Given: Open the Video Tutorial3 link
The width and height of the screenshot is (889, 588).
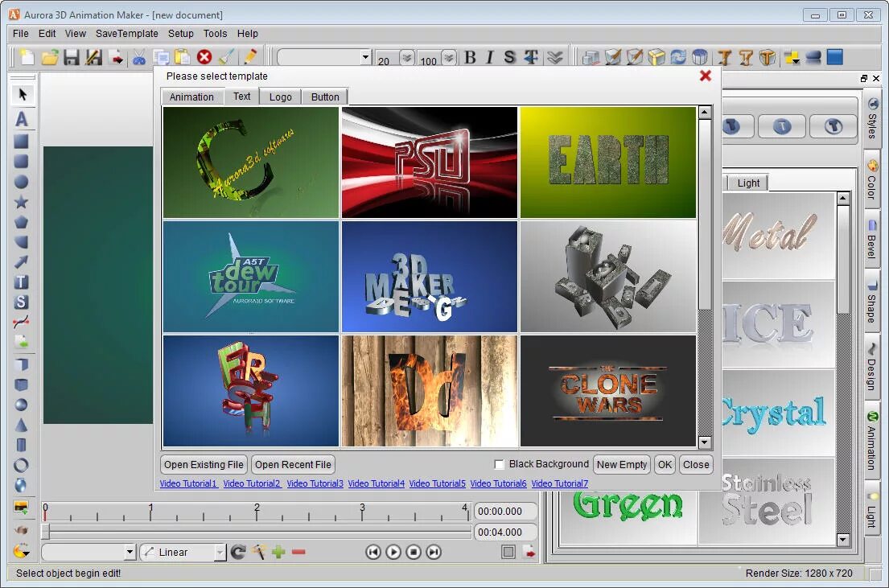Looking at the screenshot, I should (314, 483).
